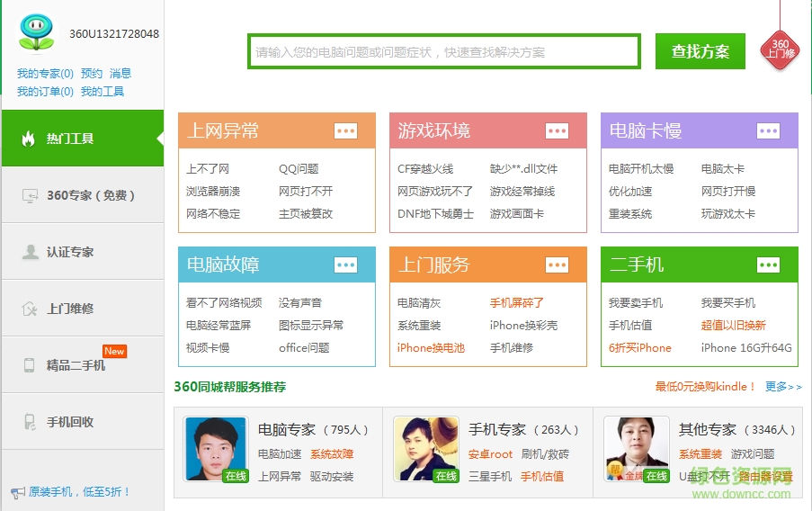Image resolution: width=812 pixels, height=511 pixels.
Task: Click 系统故障 tag under 电脑专家
Action: [x=332, y=454]
